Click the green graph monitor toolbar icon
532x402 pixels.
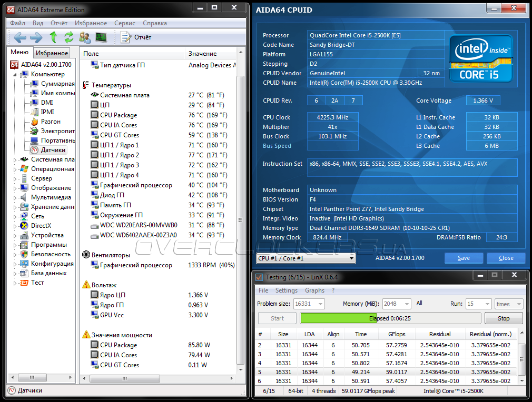(101, 37)
